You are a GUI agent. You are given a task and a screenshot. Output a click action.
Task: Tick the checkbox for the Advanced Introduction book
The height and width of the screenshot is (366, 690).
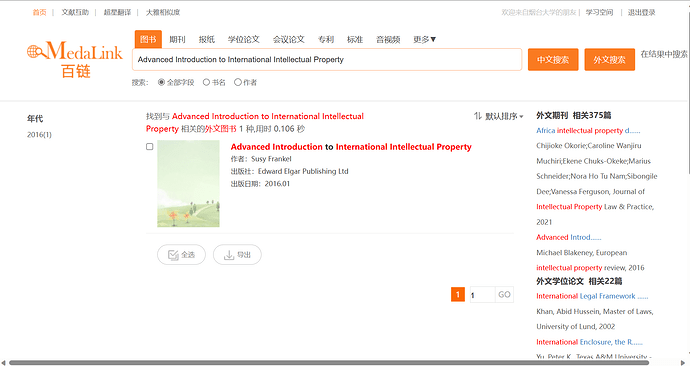click(150, 146)
